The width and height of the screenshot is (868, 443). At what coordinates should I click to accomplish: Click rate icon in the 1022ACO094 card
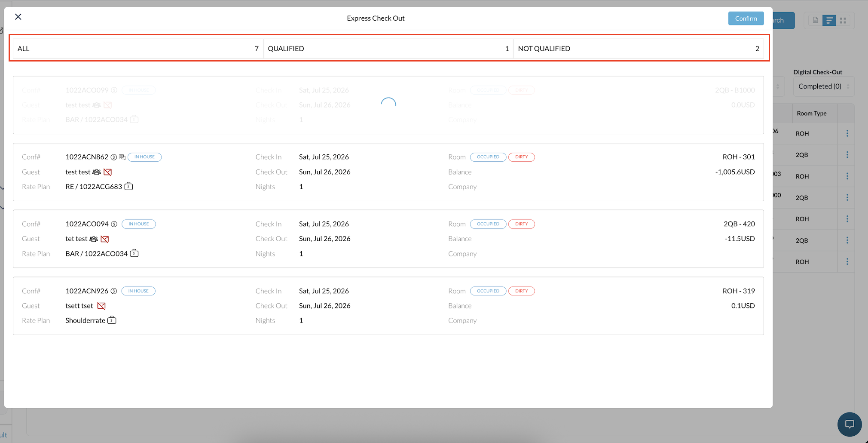click(x=134, y=253)
